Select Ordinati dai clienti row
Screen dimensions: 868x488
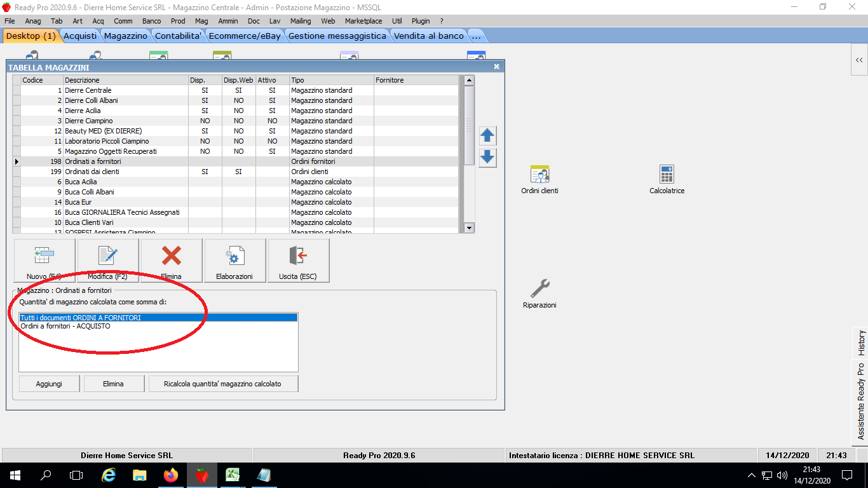tap(235, 172)
